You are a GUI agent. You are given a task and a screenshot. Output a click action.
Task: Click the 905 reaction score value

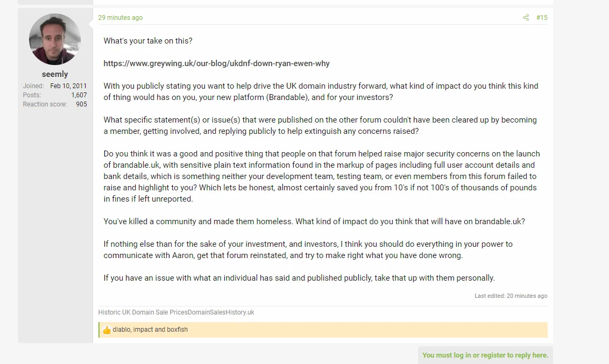[81, 104]
